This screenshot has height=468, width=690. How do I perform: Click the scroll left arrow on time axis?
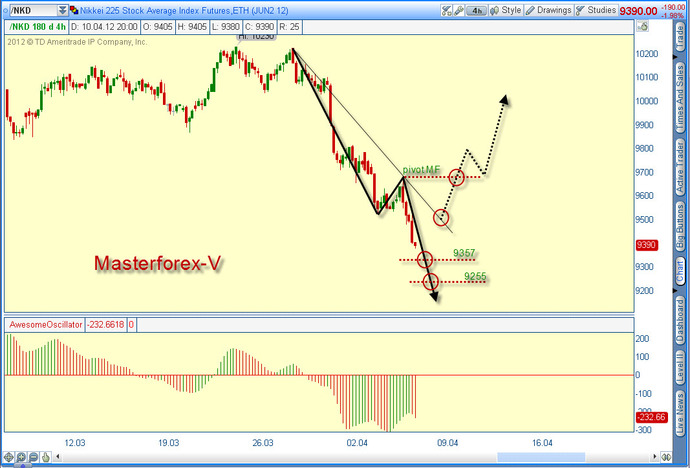[x=57, y=457]
